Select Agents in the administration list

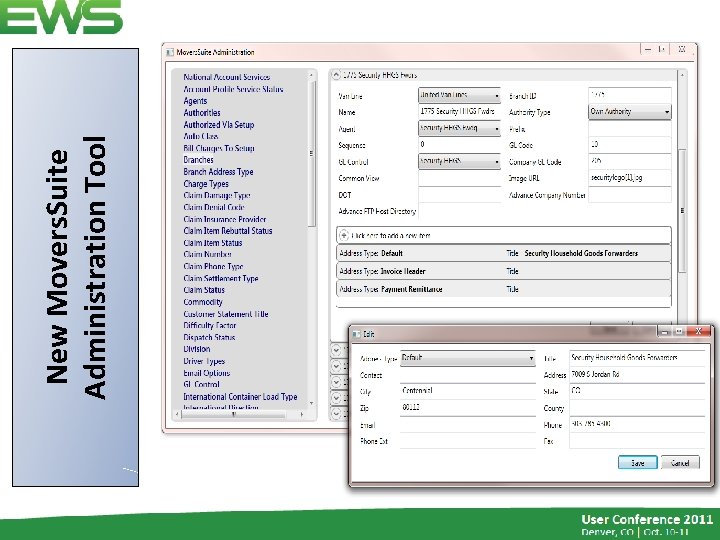coord(195,101)
